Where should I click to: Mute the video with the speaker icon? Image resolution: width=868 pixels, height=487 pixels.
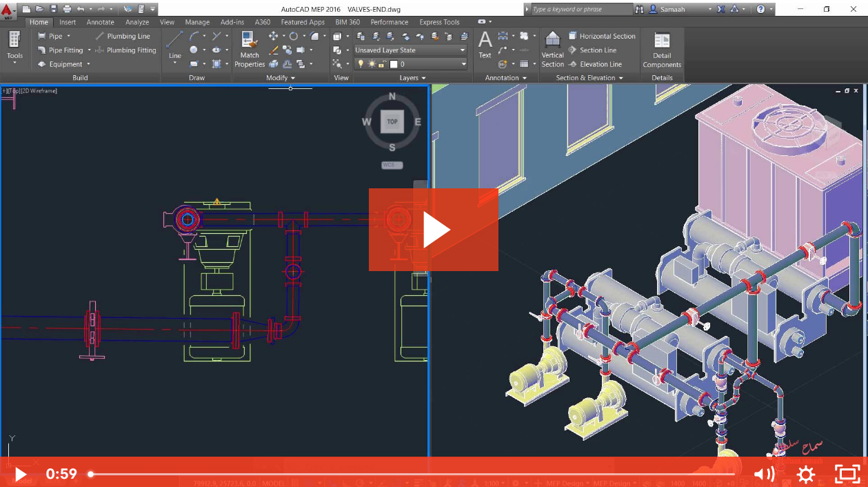pyautogui.click(x=764, y=474)
